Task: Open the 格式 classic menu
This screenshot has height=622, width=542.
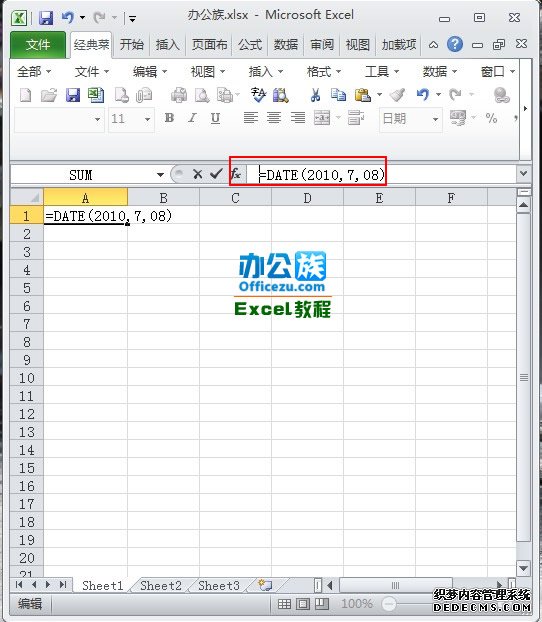Action: pyautogui.click(x=323, y=72)
